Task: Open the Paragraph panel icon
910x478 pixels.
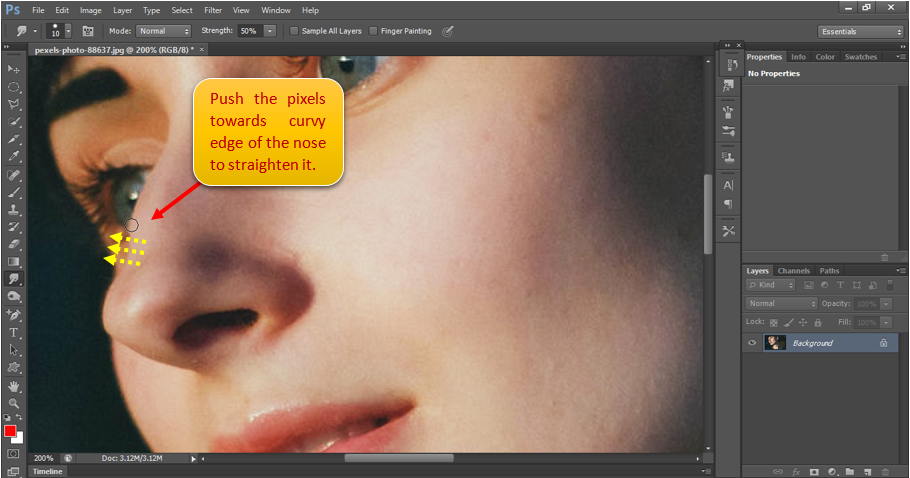Action: pos(728,204)
